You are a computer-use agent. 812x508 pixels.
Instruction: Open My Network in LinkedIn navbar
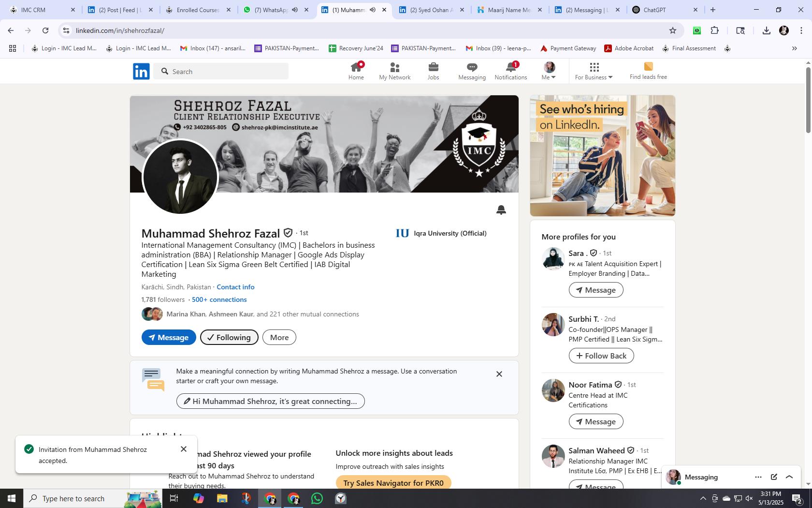(x=394, y=71)
